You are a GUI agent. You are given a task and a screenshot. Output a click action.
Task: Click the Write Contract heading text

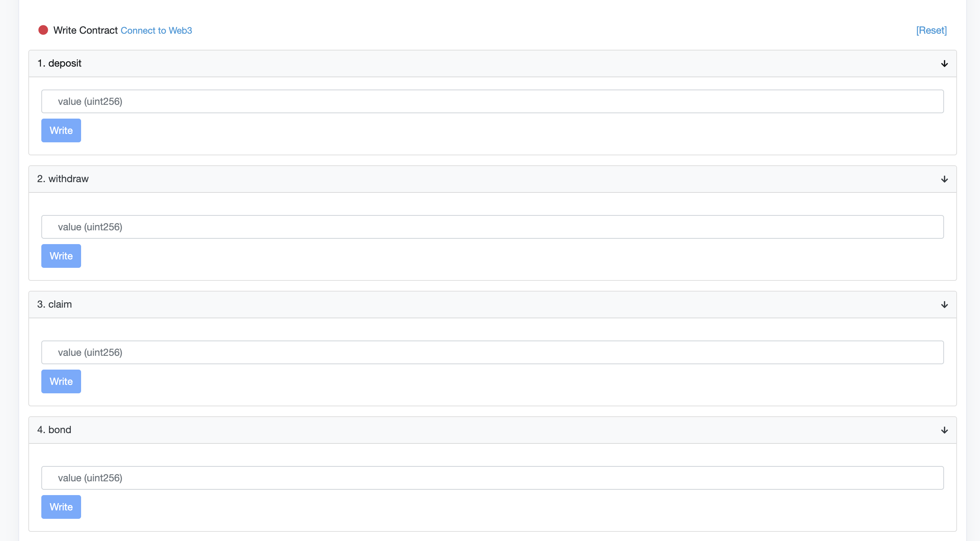pos(85,31)
